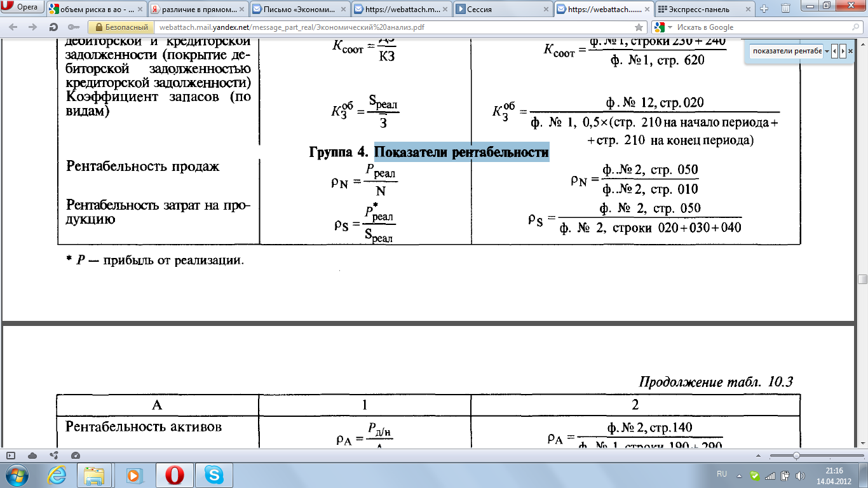Click the Opera Turbo speedometer icon
The height and width of the screenshot is (488, 868).
tap(76, 455)
